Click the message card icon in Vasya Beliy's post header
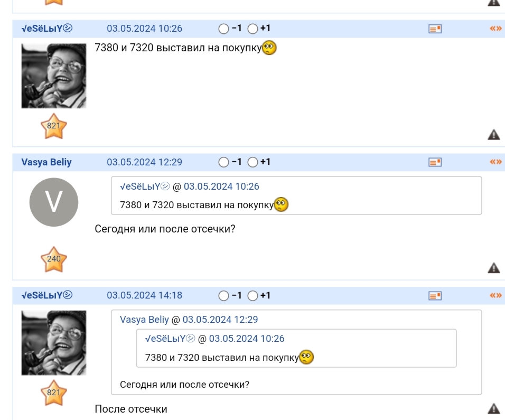Image resolution: width=505 pixels, height=420 pixels. point(435,162)
